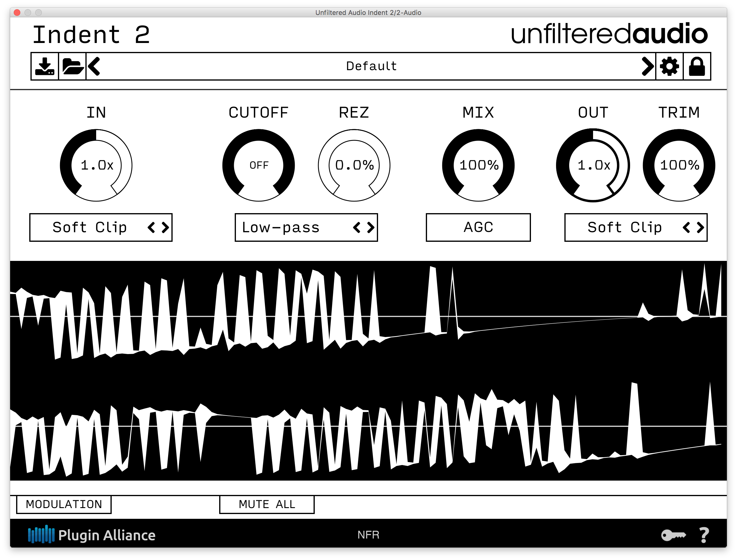Click the Default preset name
737x560 pixels.
[371, 66]
